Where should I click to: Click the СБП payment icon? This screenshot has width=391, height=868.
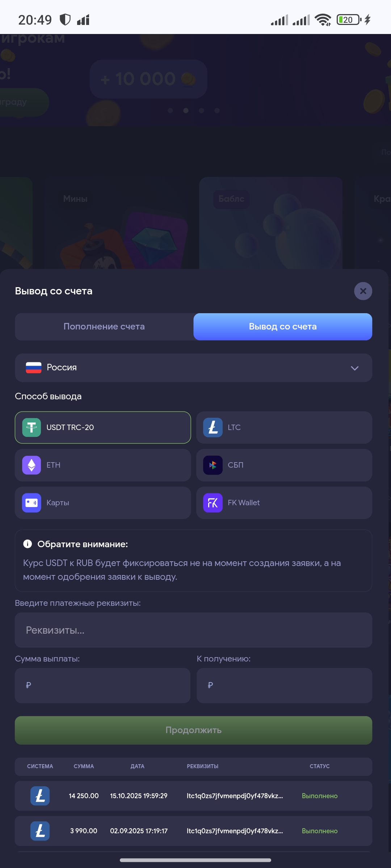tap(213, 465)
